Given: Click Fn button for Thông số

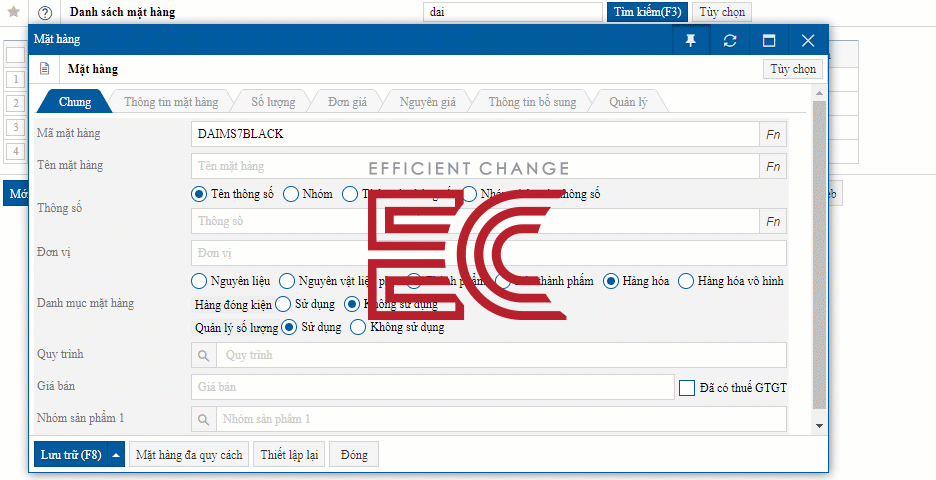Looking at the screenshot, I should tap(773, 221).
